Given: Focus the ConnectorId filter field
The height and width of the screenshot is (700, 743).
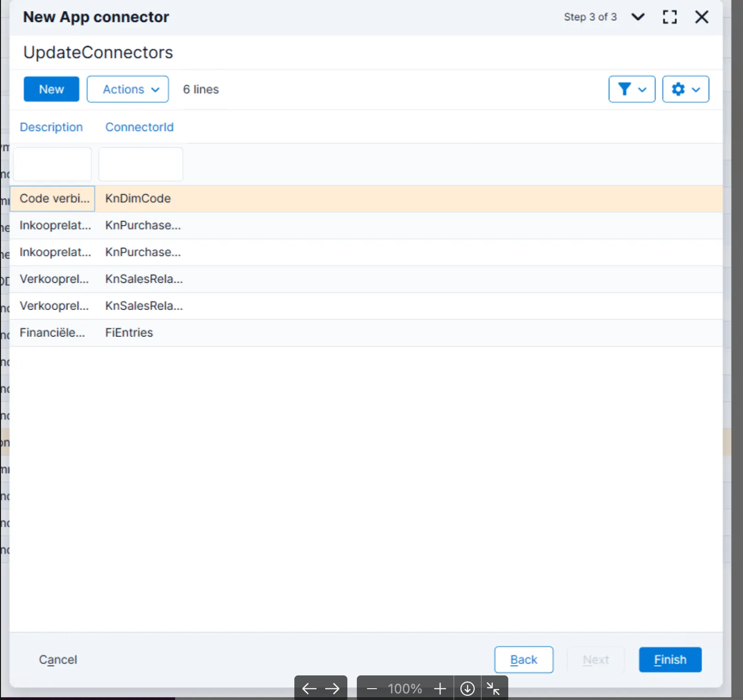Looking at the screenshot, I should click(141, 164).
